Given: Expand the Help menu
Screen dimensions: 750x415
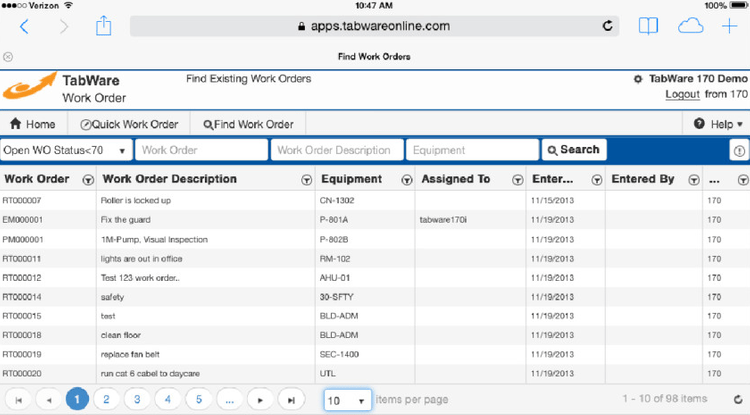Looking at the screenshot, I should [x=717, y=124].
